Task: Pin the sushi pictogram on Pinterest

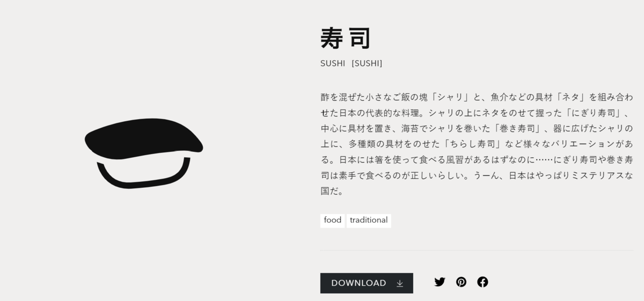Action: (x=461, y=282)
